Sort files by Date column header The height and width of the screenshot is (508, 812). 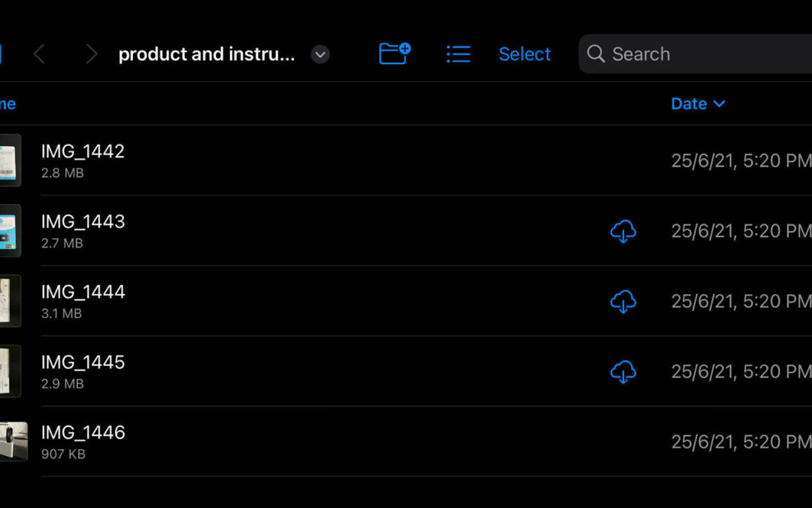tap(689, 104)
